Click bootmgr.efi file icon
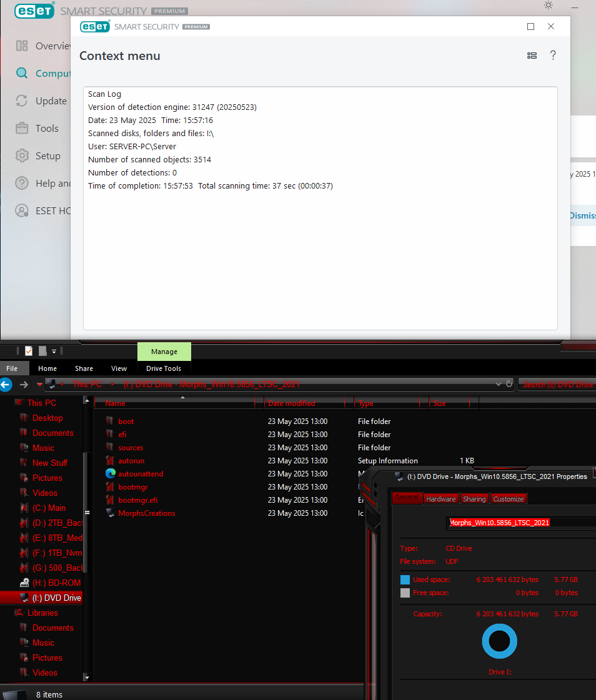Viewport: 596px width, 700px height. (x=110, y=500)
